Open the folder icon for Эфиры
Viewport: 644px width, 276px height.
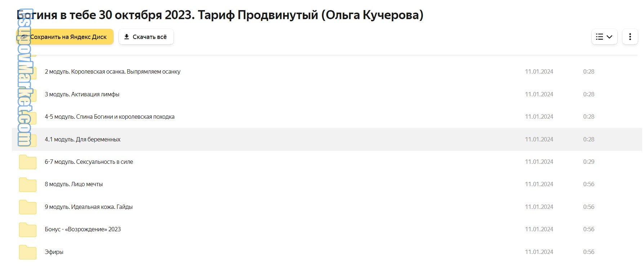point(27,252)
